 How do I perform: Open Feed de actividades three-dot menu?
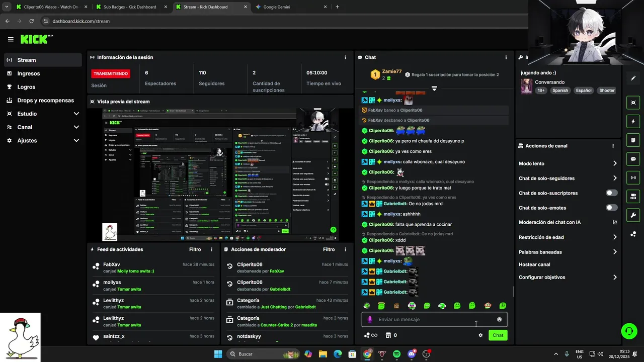point(211,249)
